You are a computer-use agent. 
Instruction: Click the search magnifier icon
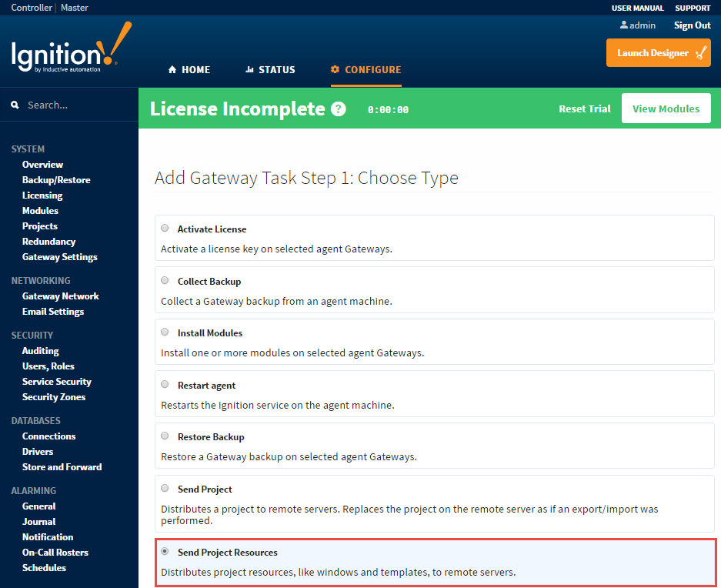click(15, 105)
